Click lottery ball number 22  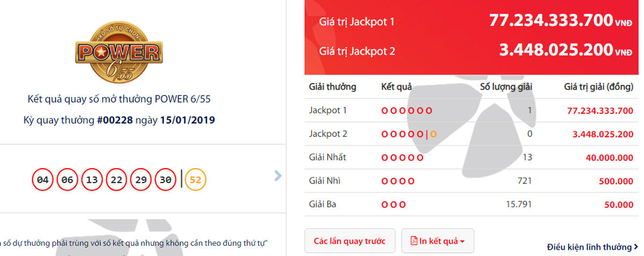pos(116,180)
